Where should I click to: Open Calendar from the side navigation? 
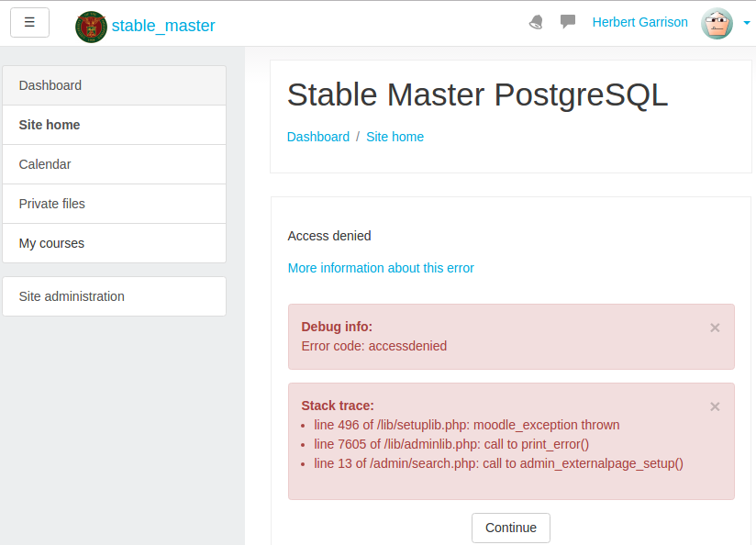pyautogui.click(x=115, y=164)
